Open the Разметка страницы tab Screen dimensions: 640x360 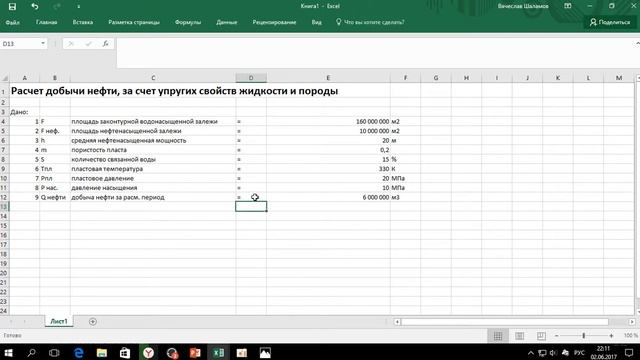tap(134, 22)
